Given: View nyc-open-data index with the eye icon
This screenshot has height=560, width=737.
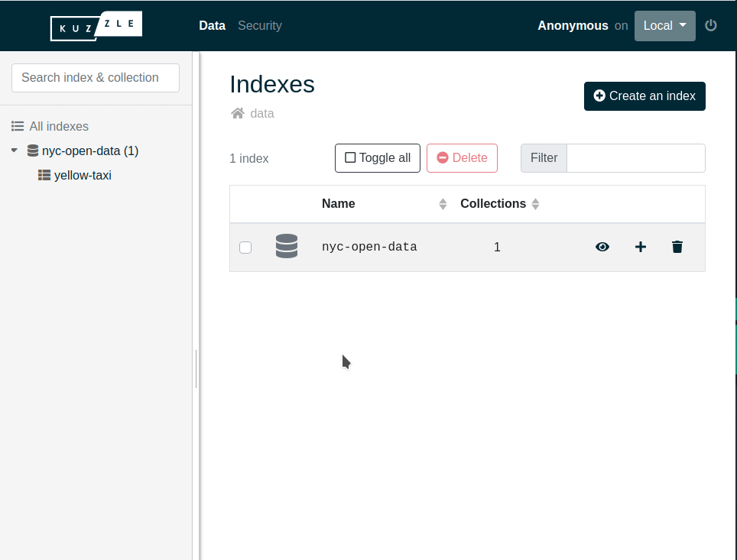Looking at the screenshot, I should pos(602,247).
